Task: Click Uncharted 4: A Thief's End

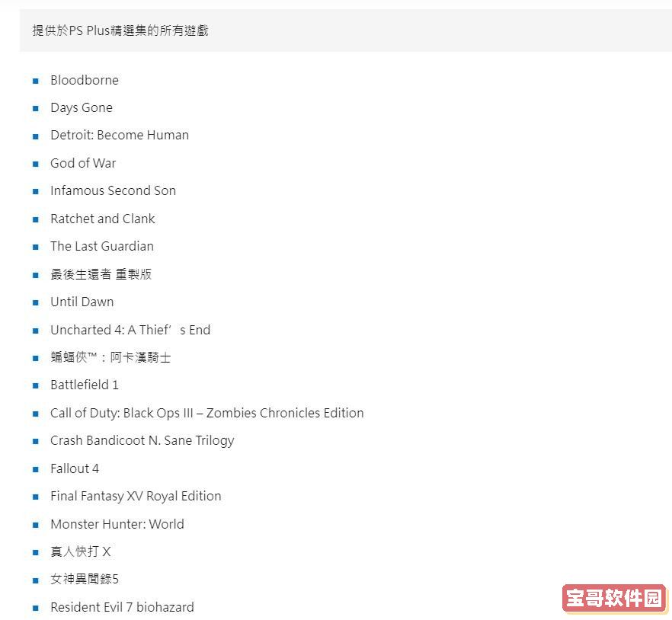Action: point(130,330)
